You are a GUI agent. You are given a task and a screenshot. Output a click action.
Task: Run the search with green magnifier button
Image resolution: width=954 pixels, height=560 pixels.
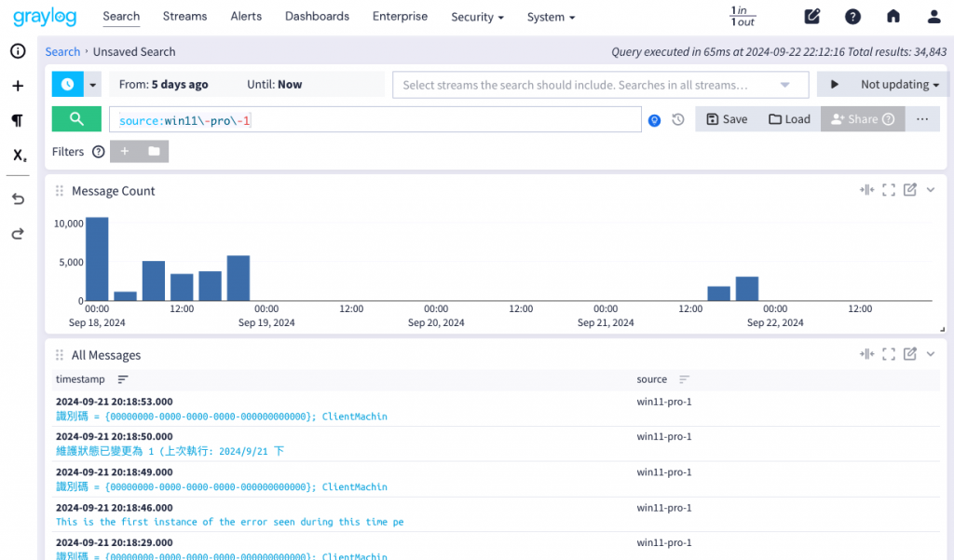(x=76, y=118)
